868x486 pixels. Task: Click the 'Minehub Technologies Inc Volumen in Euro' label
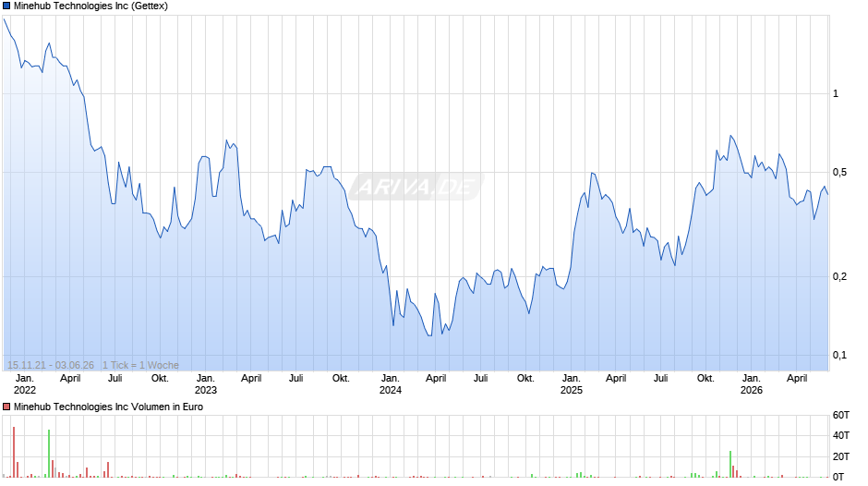point(109,407)
